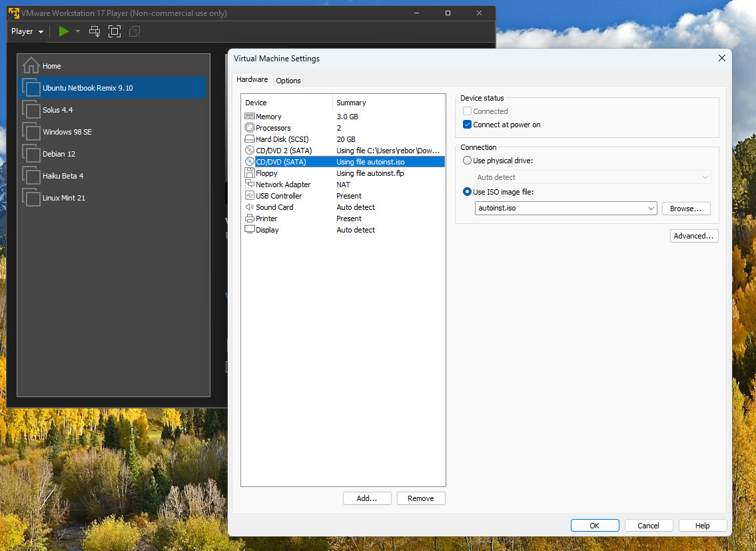Click 'Using file C:\Users\rebor\Dow…' summary
The image size is (756, 551).
coord(388,151)
